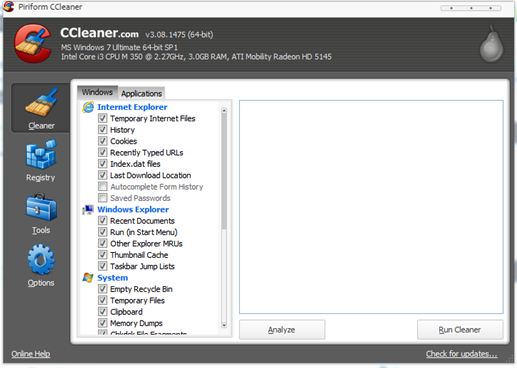Image resolution: width=517 pixels, height=368 pixels.
Task: Click the Run Cleaner button
Action: tap(460, 330)
